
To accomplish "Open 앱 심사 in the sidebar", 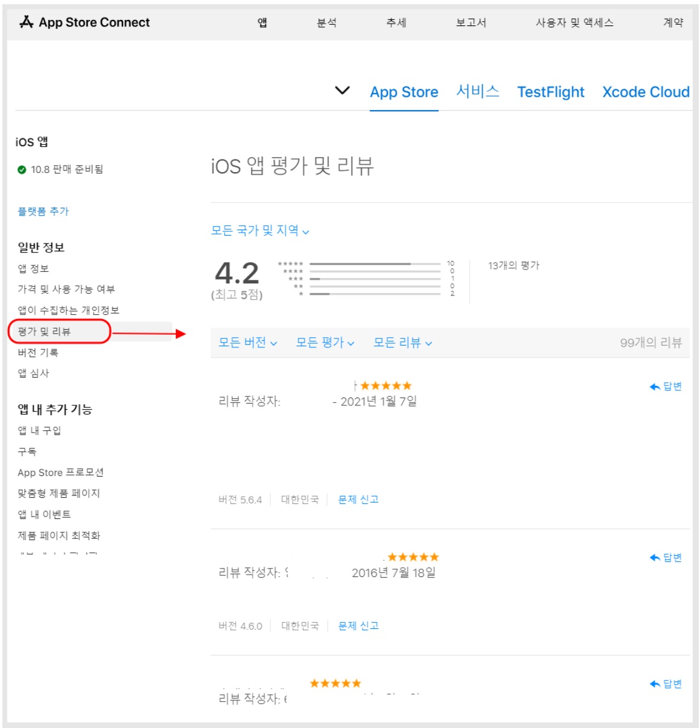I will click(33, 373).
